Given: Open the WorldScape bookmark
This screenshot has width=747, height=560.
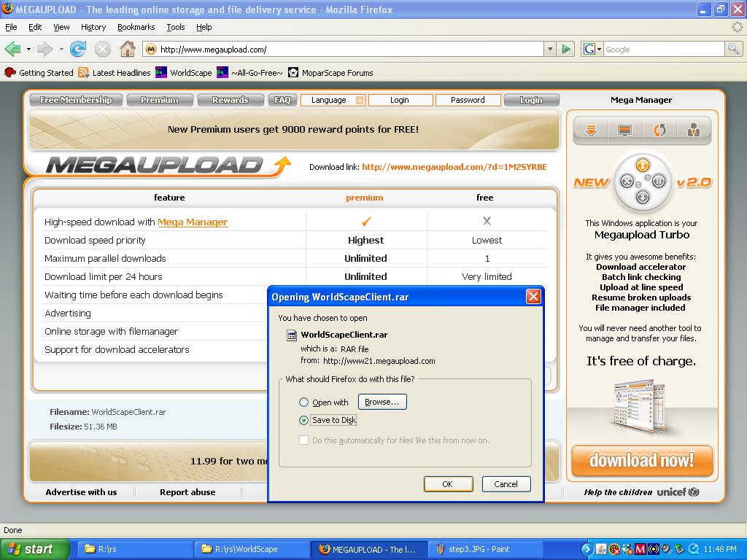Looking at the screenshot, I should (184, 73).
